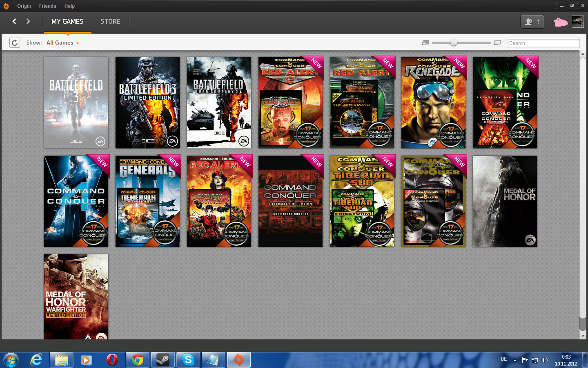
Task: Launch Opera browser from taskbar
Action: (x=112, y=360)
